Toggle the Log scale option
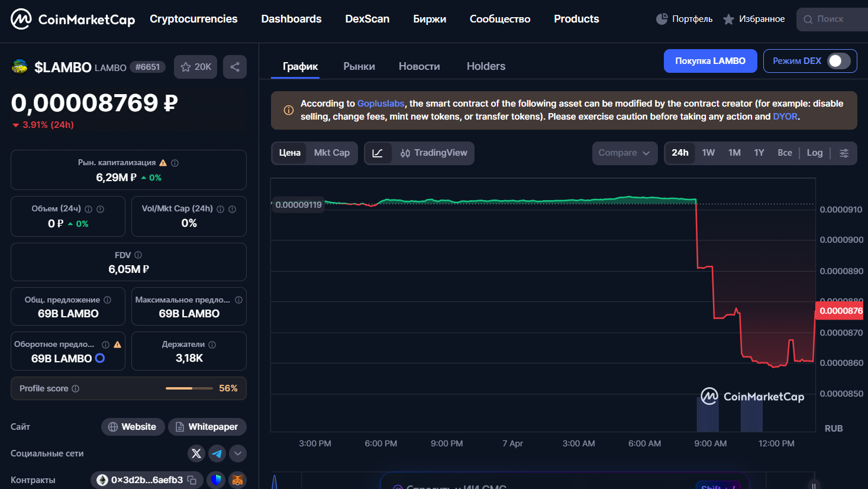The image size is (868, 489). (x=815, y=153)
